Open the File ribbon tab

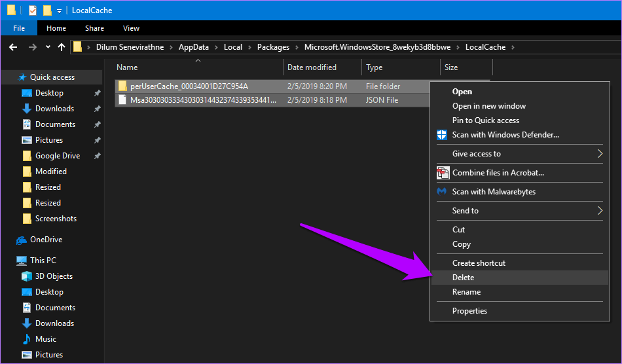(19, 28)
